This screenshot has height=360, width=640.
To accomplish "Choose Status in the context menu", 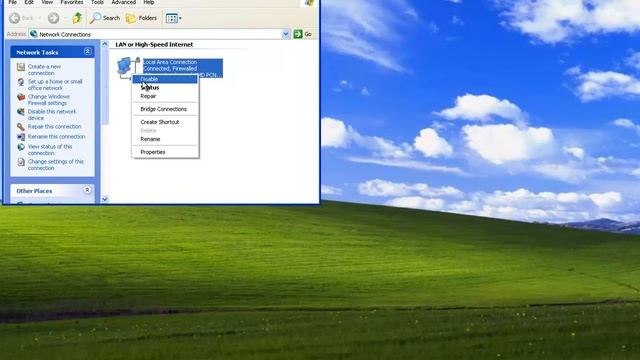I will pyautogui.click(x=165, y=88).
